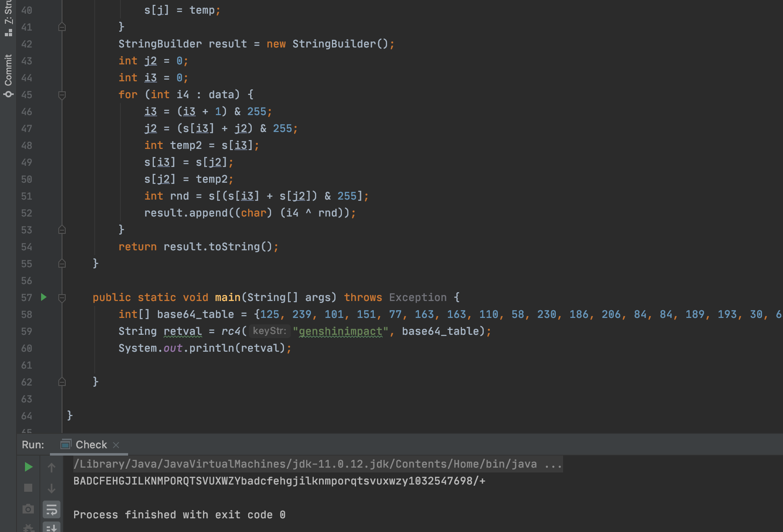
Task: Dump threads with the camera icon
Action: pos(28,509)
